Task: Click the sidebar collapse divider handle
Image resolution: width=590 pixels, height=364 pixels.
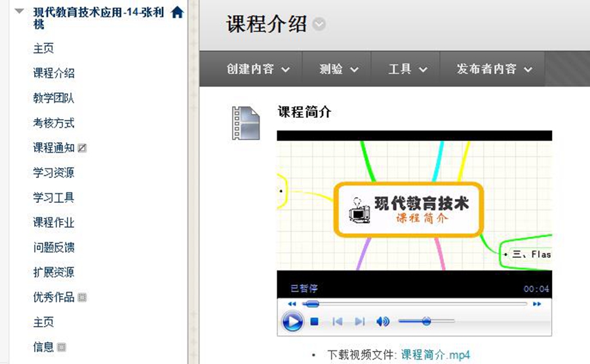Action: [193, 182]
